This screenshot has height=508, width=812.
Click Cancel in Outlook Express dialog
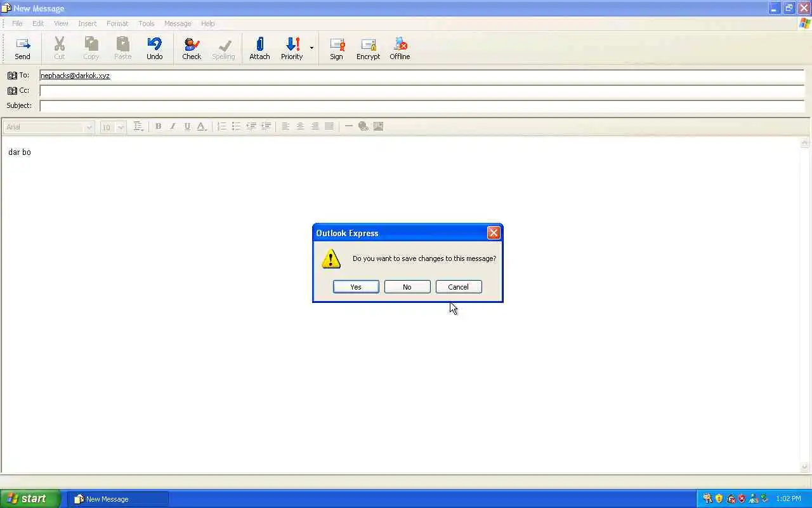point(459,287)
